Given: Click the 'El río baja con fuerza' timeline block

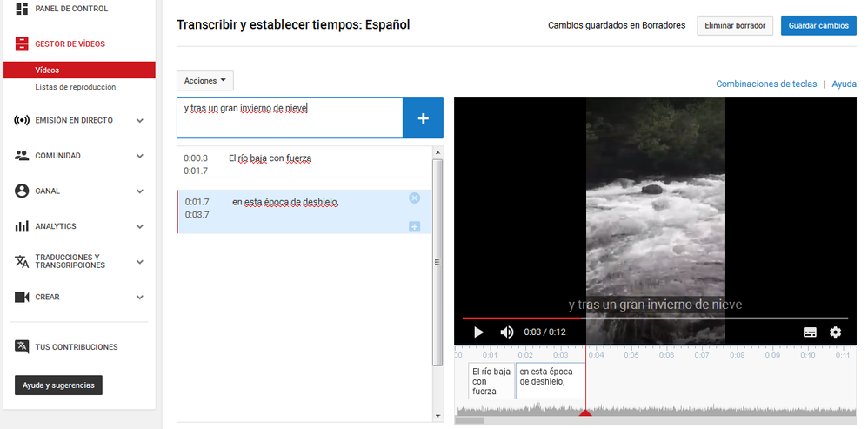Looking at the screenshot, I should click(x=491, y=381).
